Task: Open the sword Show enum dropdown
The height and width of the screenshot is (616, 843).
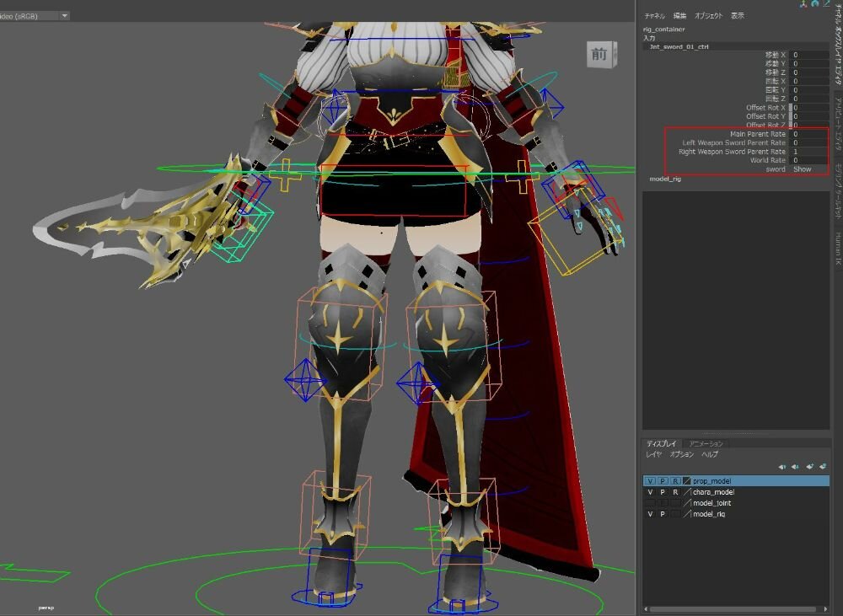Action: pyautogui.click(x=809, y=169)
